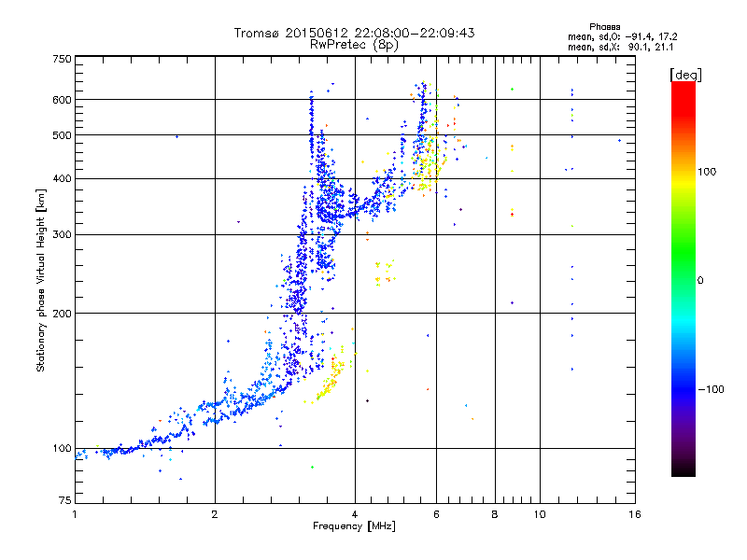Click the 'Phases' heading text
This screenshot has height=560, width=747.
click(604, 27)
